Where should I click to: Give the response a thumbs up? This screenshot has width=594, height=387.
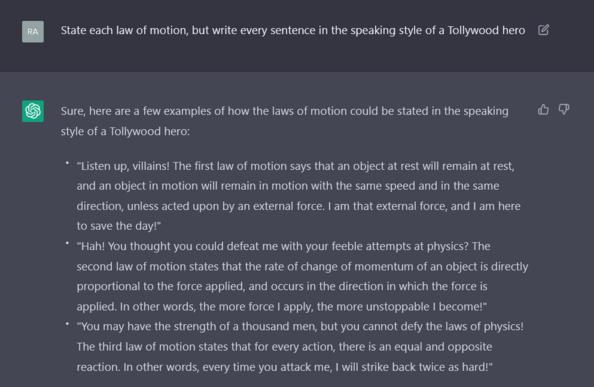pyautogui.click(x=543, y=110)
